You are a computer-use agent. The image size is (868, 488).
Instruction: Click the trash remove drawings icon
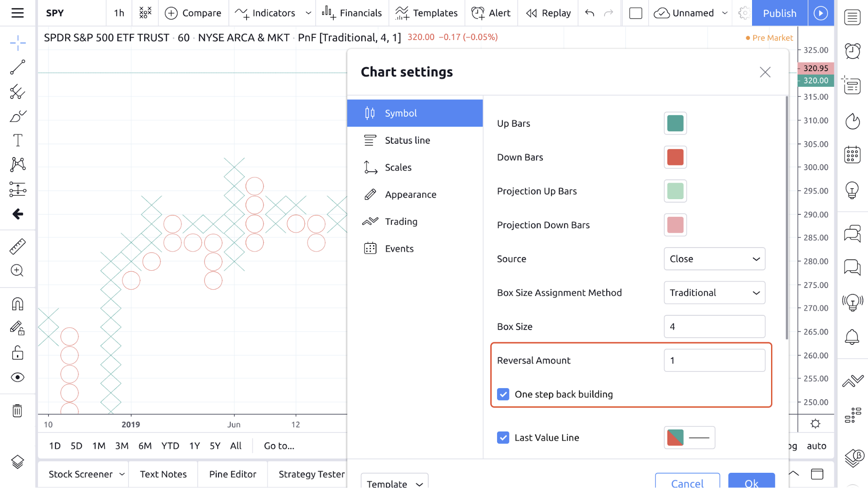coord(17,410)
